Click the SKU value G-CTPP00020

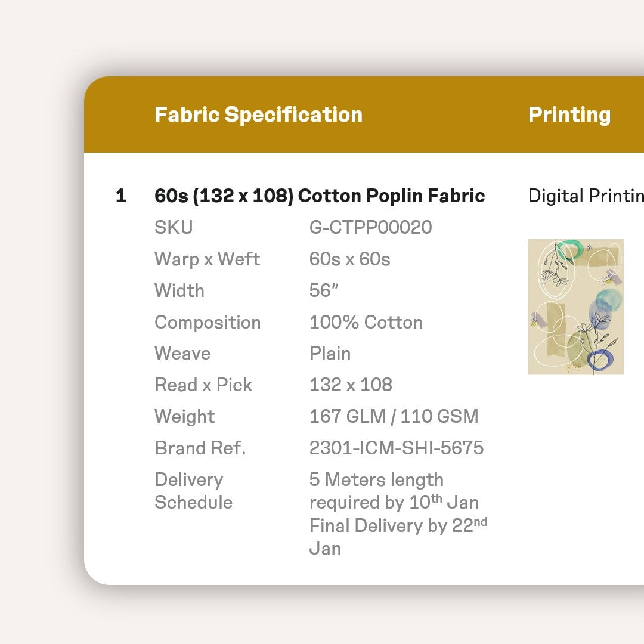coord(370,227)
